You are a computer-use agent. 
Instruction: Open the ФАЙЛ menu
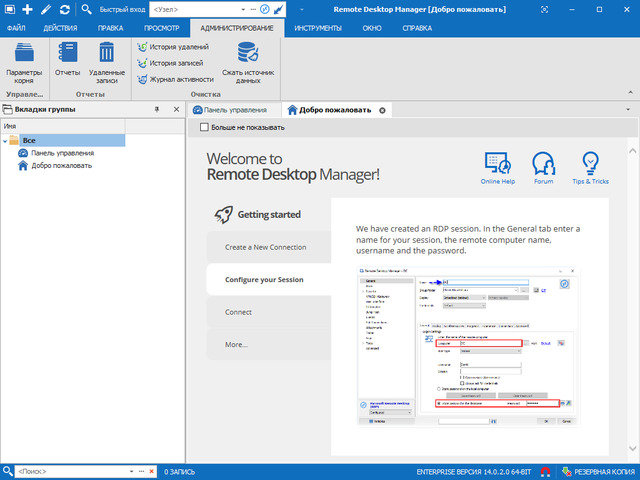tap(16, 28)
